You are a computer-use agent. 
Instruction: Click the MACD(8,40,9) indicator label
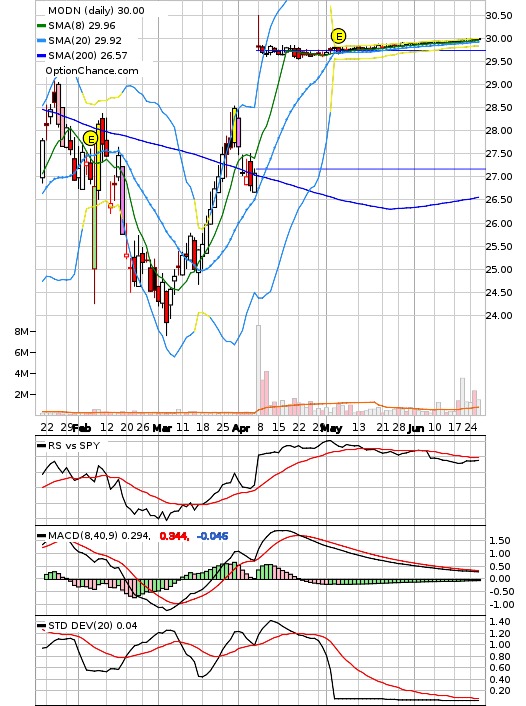point(83,536)
